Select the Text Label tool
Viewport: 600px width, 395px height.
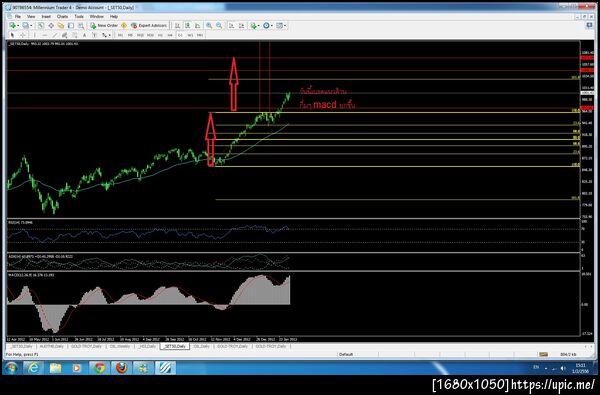click(94, 35)
